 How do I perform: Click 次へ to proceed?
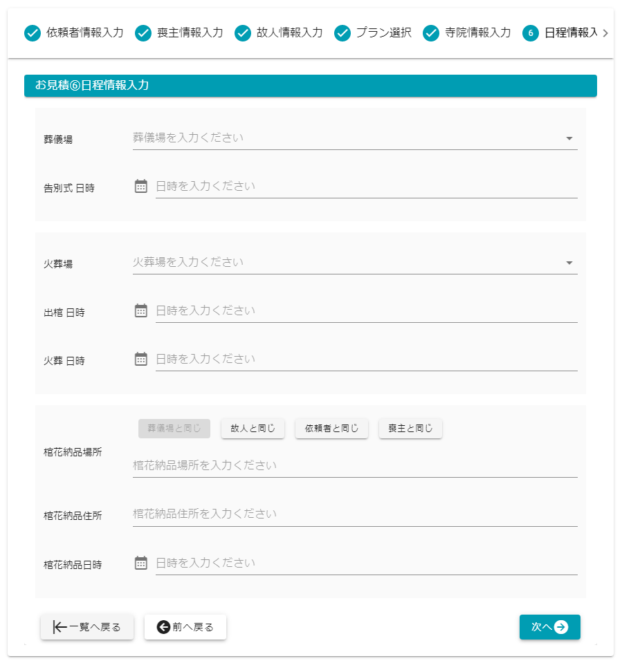[x=549, y=627]
